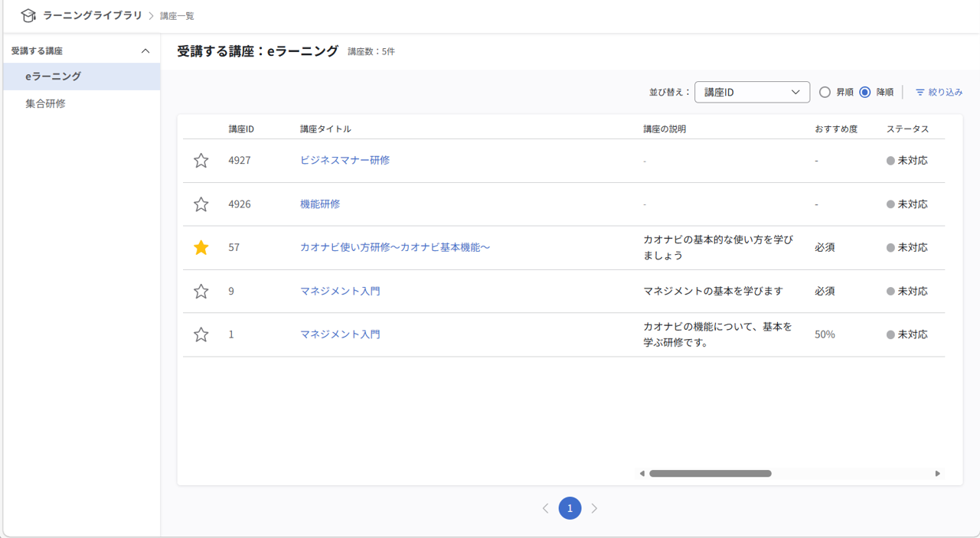The image size is (980, 538).
Task: Click course ID 4926 cell
Action: 240,204
